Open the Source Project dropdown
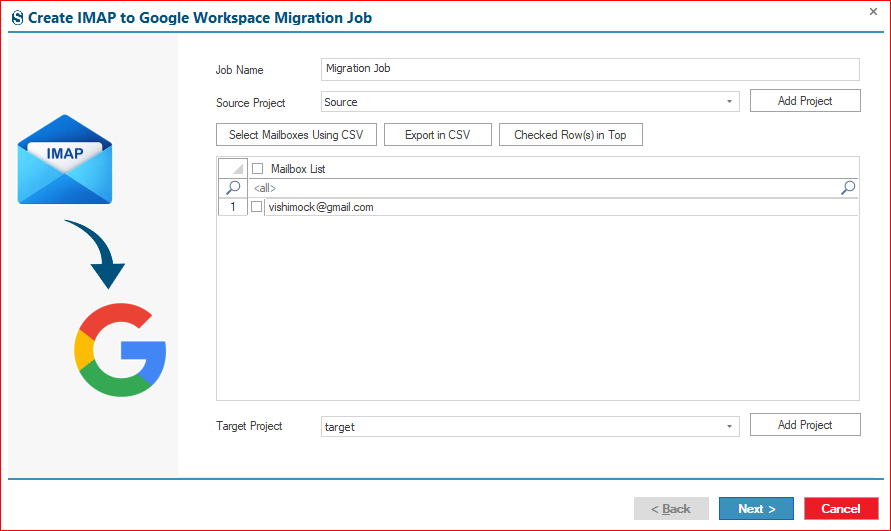The height and width of the screenshot is (531, 891). tap(729, 102)
